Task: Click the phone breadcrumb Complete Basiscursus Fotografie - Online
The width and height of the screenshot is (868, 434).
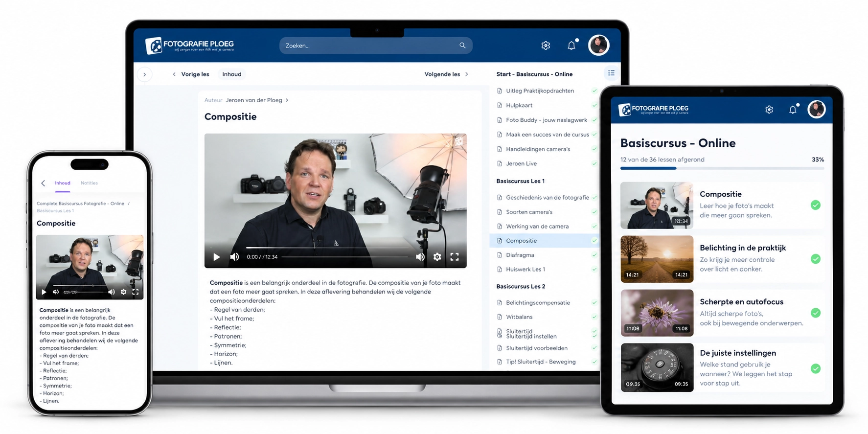Action: (x=80, y=204)
